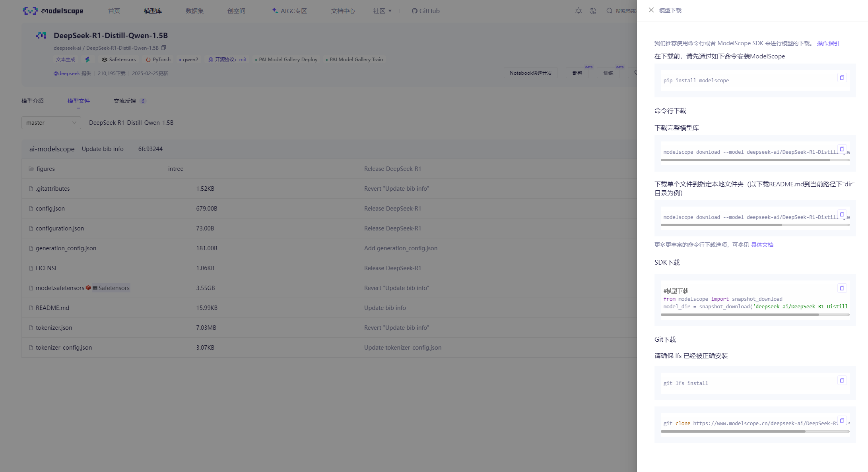Viewport: 868px width, 472px height.
Task: Click the git clone command scrollbar
Action: tap(732, 431)
